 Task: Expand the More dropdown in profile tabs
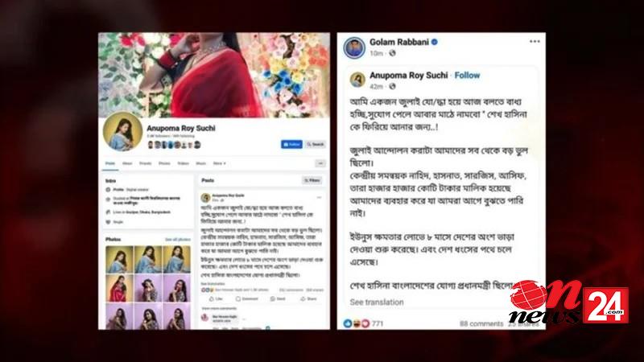[219, 163]
